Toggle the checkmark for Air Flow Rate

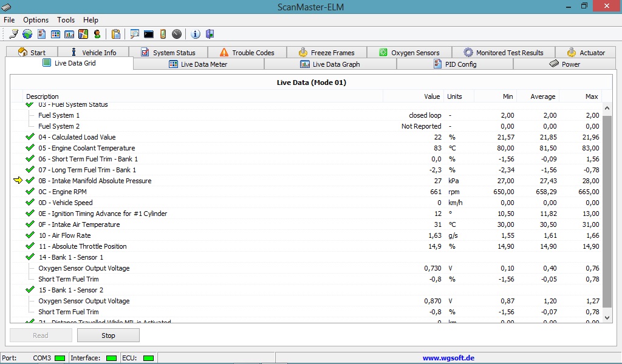point(30,235)
